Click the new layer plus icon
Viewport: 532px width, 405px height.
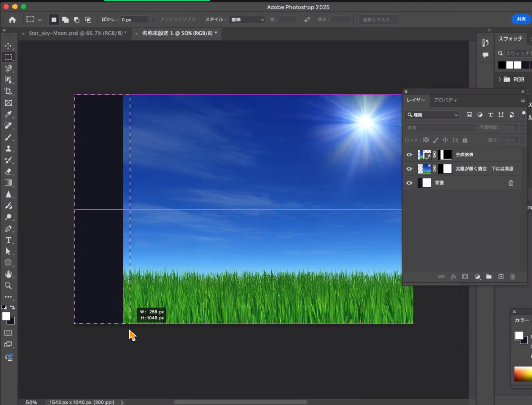501,277
